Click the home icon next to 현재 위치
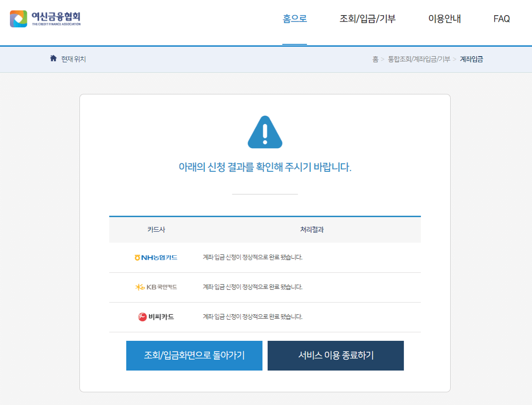This screenshot has width=532, height=405. point(53,59)
